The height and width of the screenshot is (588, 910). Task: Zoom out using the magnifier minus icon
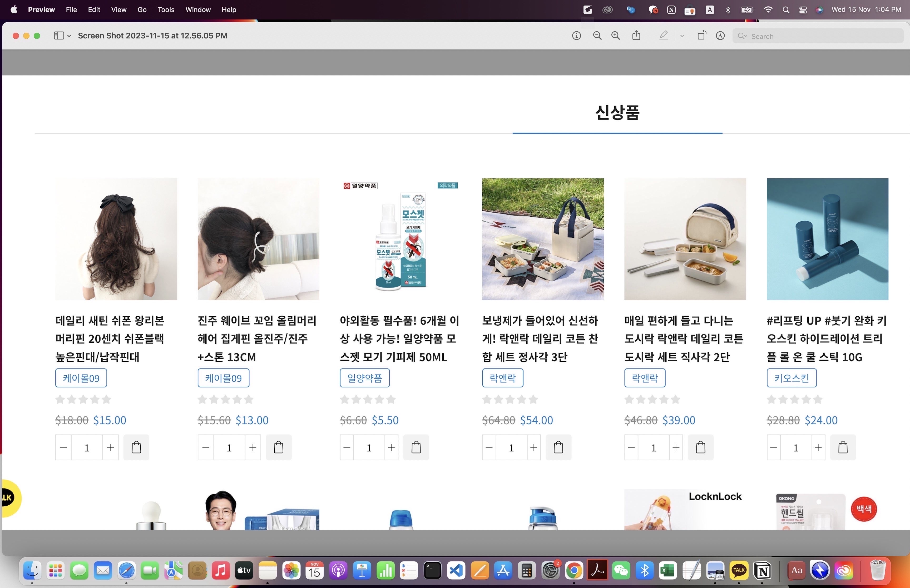tap(597, 36)
